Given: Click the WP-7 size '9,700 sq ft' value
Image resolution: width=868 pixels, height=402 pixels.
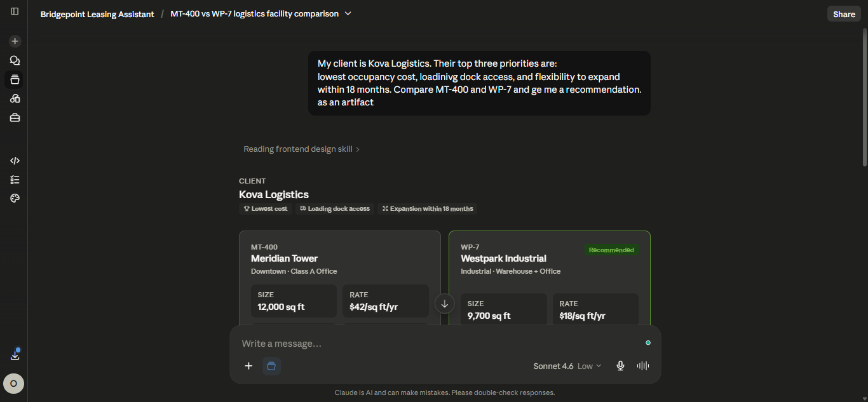Looking at the screenshot, I should (x=489, y=316).
